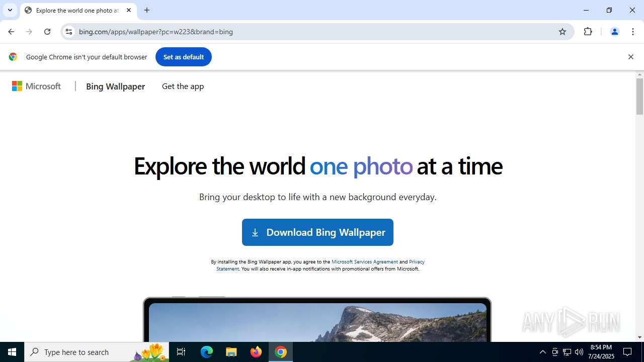Open the notification center icon
This screenshot has height=362, width=644.
[628, 352]
